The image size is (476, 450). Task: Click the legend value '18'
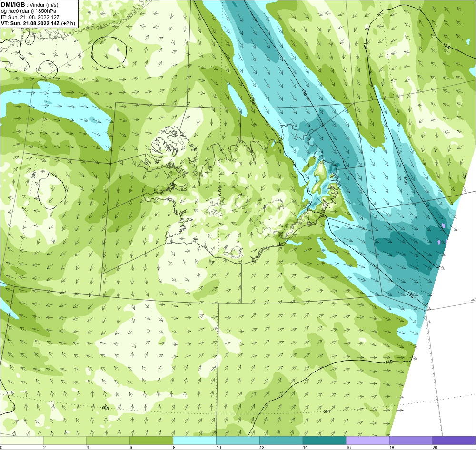[x=392, y=447]
